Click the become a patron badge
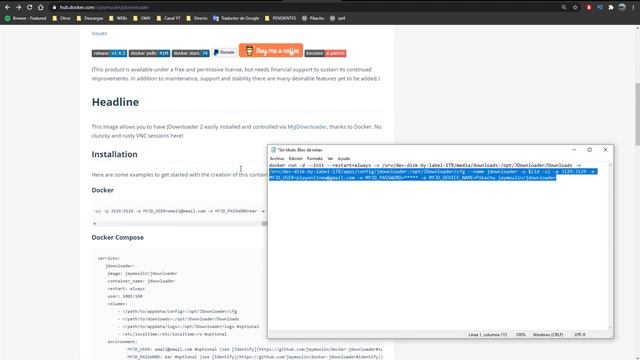The height and width of the screenshot is (360, 640). coord(325,53)
